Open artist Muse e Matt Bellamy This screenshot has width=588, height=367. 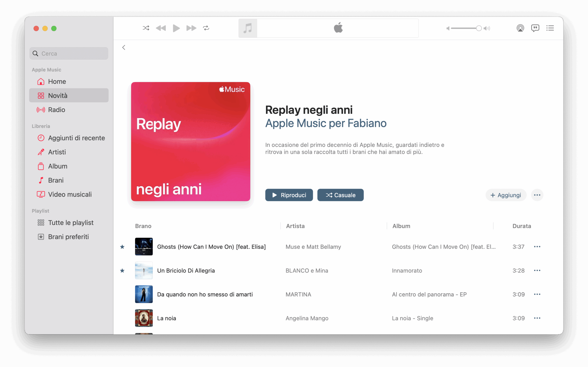tap(313, 247)
